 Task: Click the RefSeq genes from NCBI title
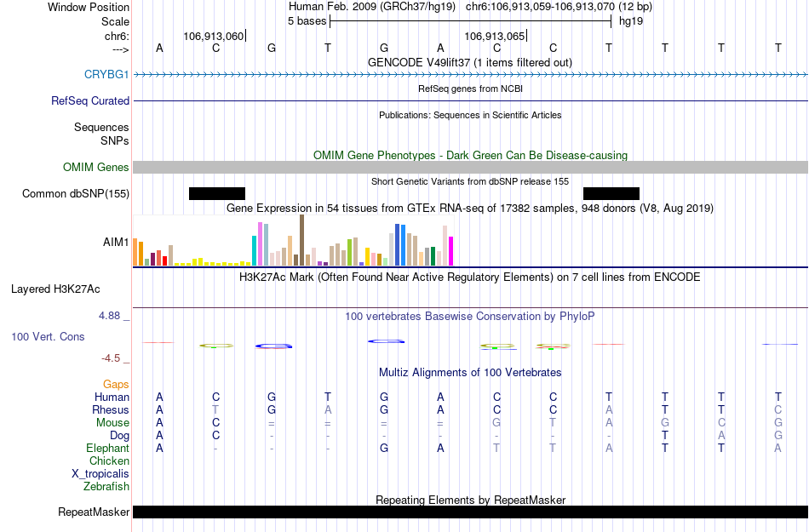[470, 89]
